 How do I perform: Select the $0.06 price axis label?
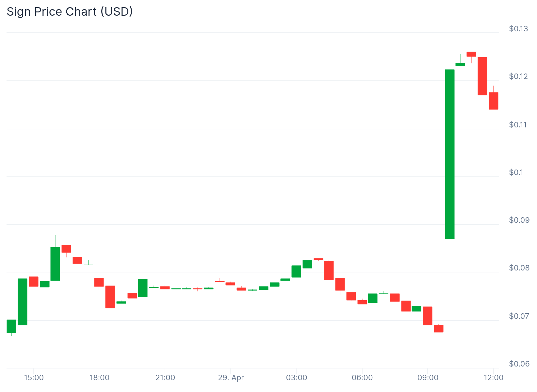[518, 364]
